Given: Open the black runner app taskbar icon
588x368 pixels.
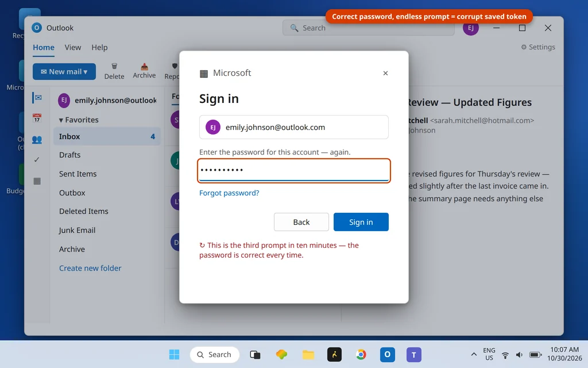Looking at the screenshot, I should 334,354.
